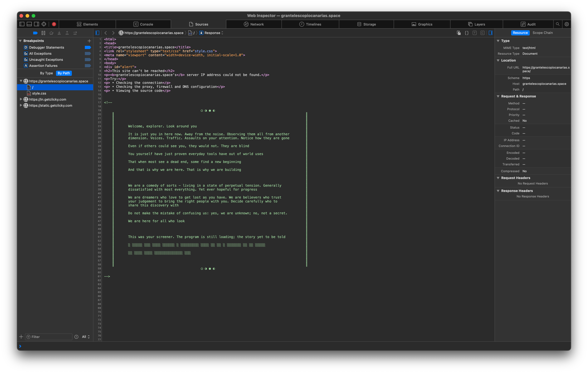588x373 pixels.
Task: Click the add breakpoint plus icon
Action: [x=89, y=41]
